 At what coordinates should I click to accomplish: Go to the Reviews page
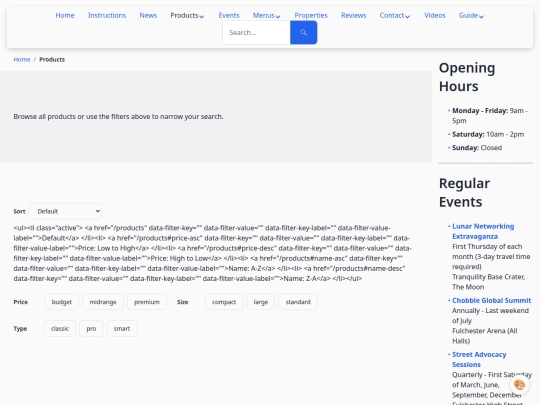click(x=353, y=15)
